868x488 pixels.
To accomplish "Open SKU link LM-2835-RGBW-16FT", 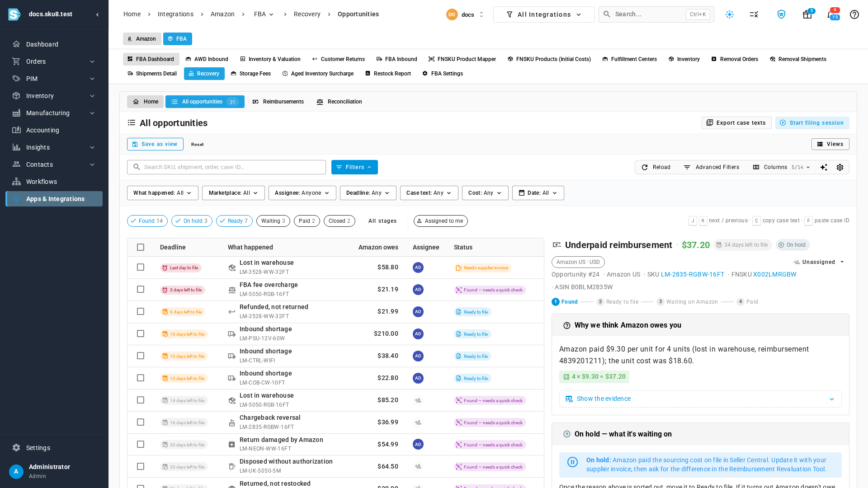I will [x=693, y=274].
